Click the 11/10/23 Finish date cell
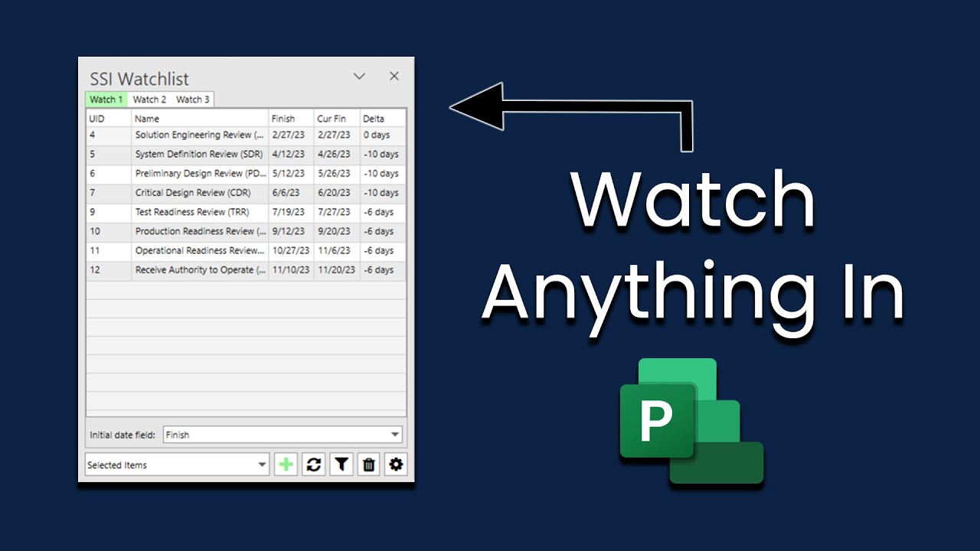The image size is (980, 551). coord(291,270)
